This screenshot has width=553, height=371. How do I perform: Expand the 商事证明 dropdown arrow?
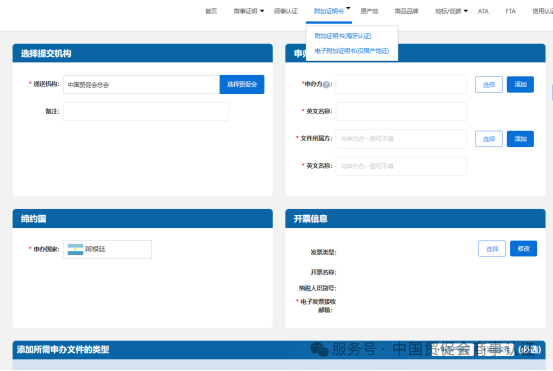click(x=262, y=11)
